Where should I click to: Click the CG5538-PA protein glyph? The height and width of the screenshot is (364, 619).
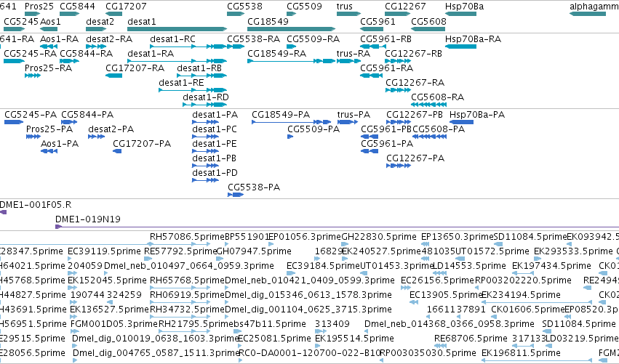(x=236, y=195)
